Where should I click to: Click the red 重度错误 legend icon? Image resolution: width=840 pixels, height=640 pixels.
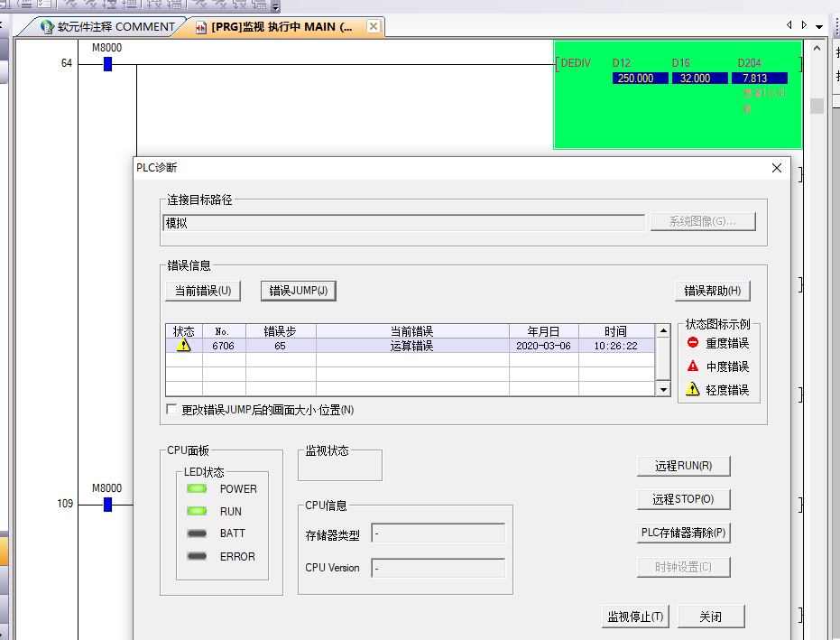(x=693, y=343)
